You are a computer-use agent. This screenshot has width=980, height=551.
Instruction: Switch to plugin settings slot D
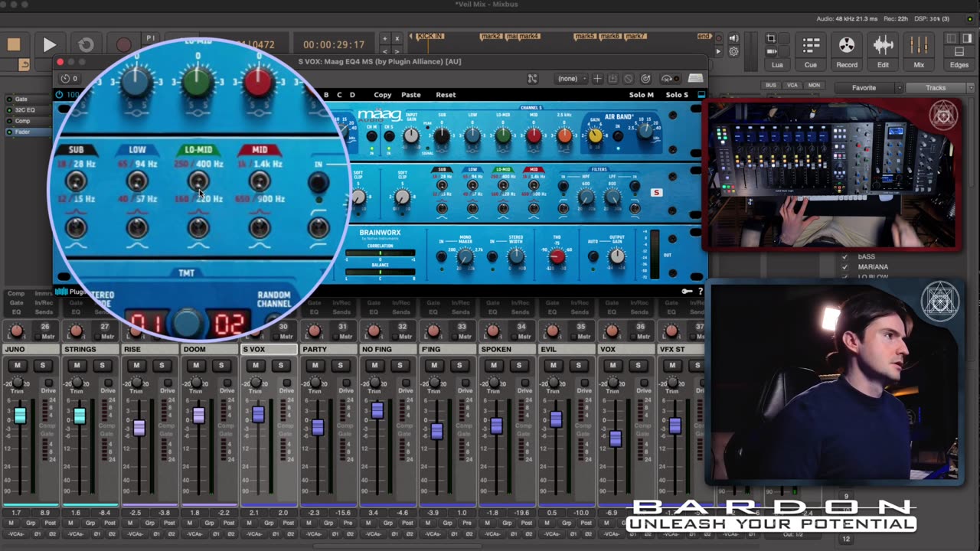tap(352, 95)
